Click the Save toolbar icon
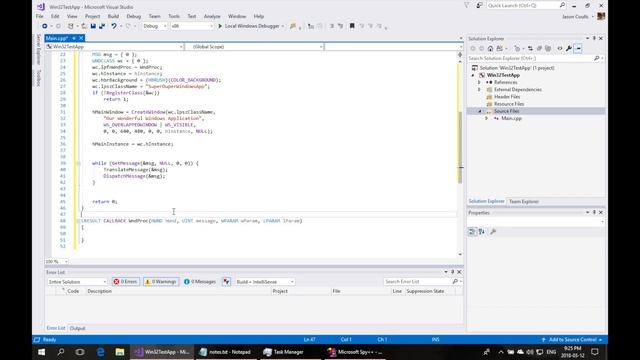This screenshot has width=640, height=360. point(93,26)
